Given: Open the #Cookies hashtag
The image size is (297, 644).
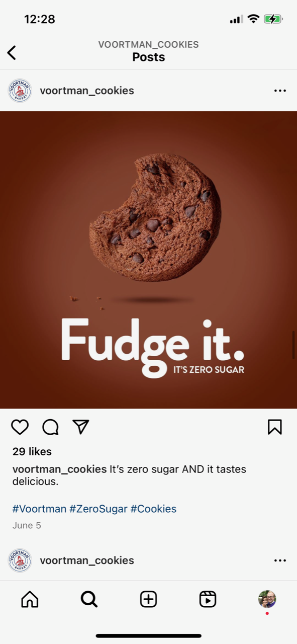Looking at the screenshot, I should click(x=153, y=509).
